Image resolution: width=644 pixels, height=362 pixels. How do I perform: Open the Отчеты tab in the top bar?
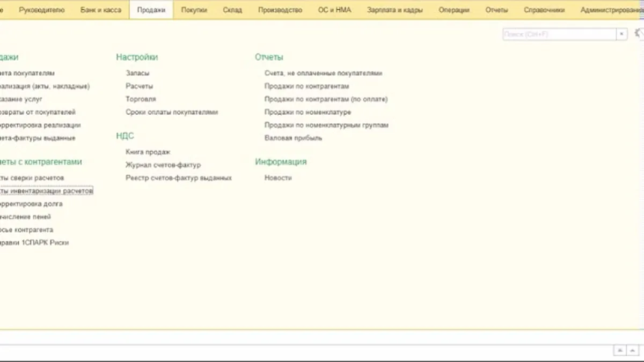click(497, 10)
